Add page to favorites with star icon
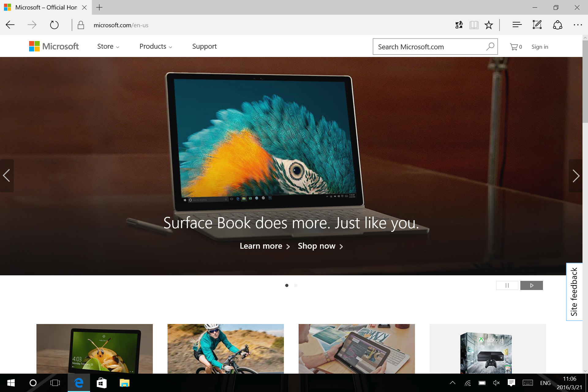 click(x=489, y=25)
